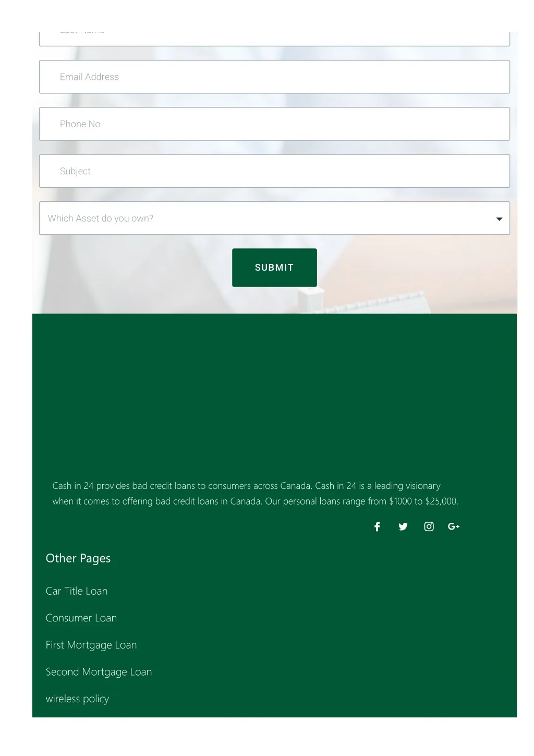This screenshot has height=756, width=534.
Task: Click into the Phone No field
Action: point(274,124)
